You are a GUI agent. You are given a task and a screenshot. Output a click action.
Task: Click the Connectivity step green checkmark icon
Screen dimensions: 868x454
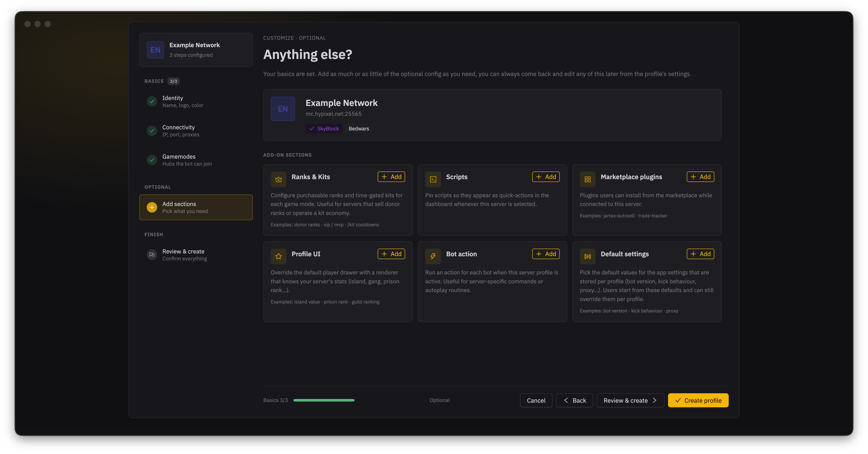152,130
